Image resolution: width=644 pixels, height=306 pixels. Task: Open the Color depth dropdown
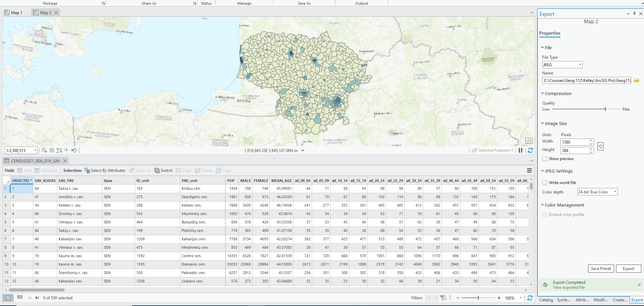[x=597, y=192]
